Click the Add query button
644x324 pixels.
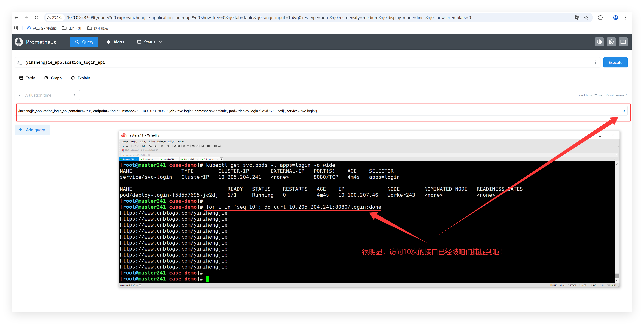[x=32, y=130]
